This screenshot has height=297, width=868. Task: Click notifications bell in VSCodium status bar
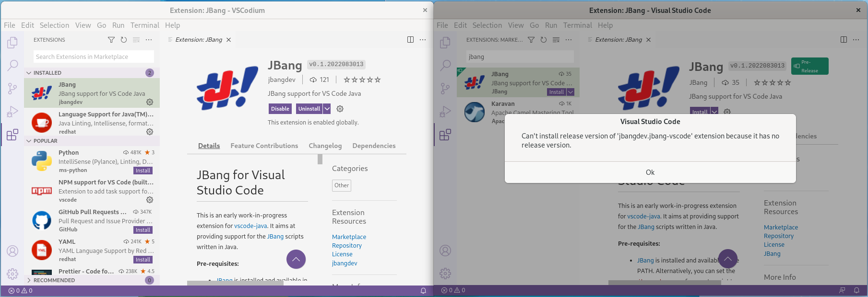pyautogui.click(x=423, y=291)
